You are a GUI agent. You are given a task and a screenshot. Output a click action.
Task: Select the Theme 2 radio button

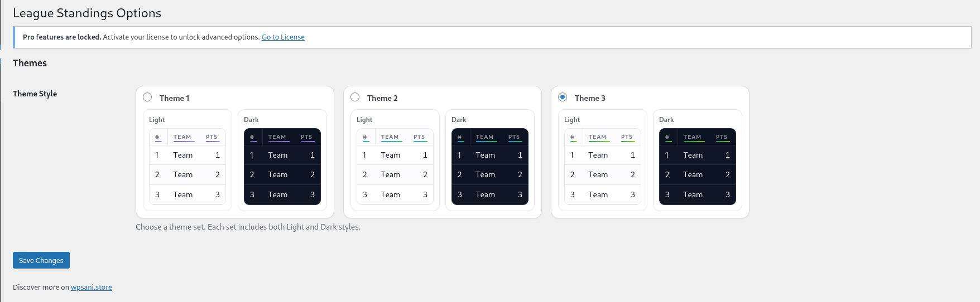(355, 97)
